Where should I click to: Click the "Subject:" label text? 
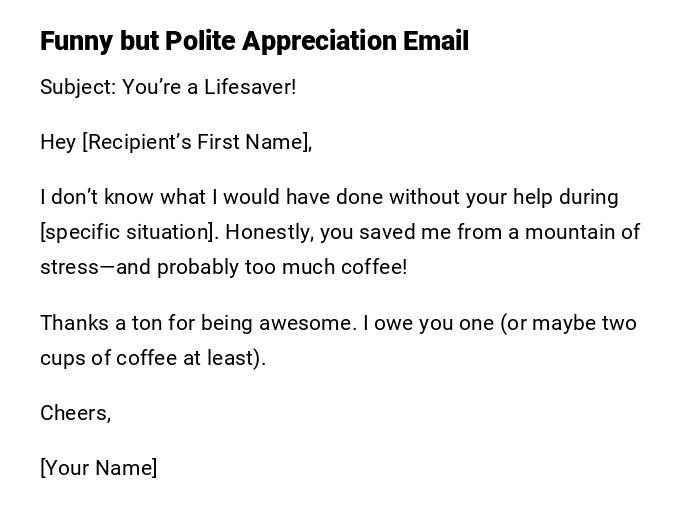[78, 87]
